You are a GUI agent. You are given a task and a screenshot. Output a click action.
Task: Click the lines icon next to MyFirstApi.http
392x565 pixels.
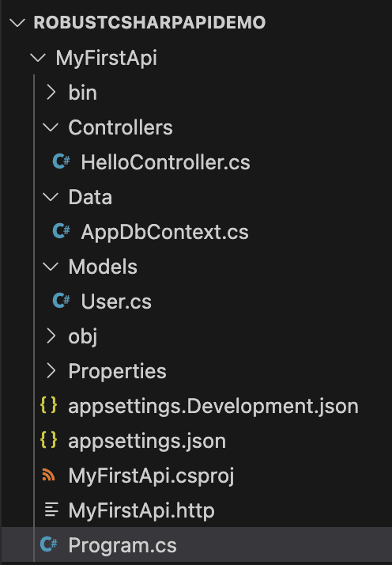click(x=51, y=510)
